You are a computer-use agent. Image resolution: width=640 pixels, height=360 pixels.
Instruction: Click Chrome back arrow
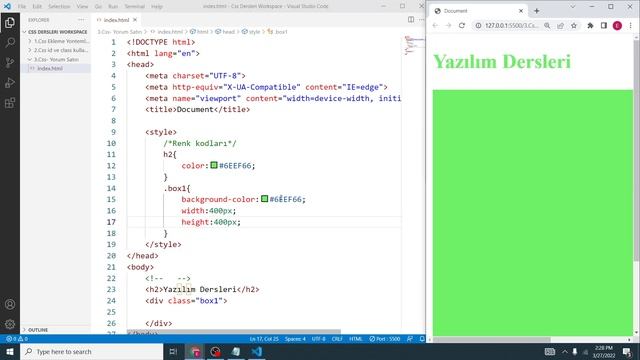[435, 25]
